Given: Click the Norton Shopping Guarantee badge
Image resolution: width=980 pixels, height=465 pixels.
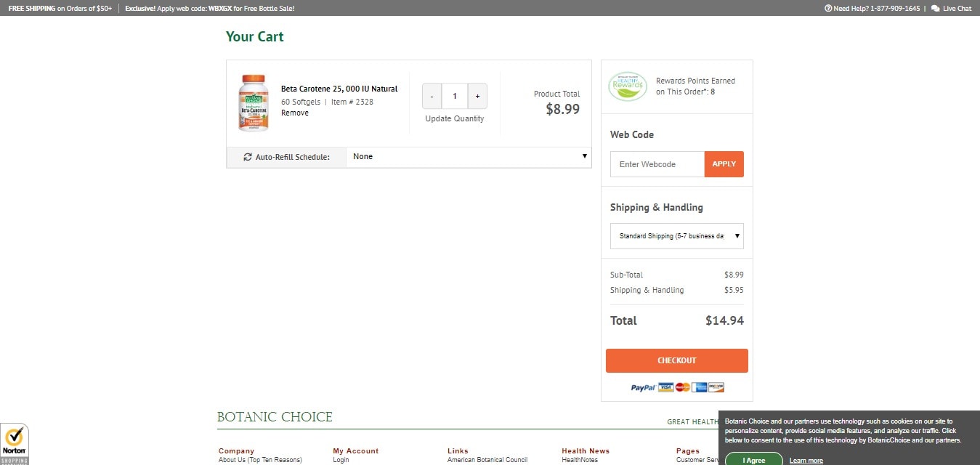Looking at the screenshot, I should pos(15,444).
